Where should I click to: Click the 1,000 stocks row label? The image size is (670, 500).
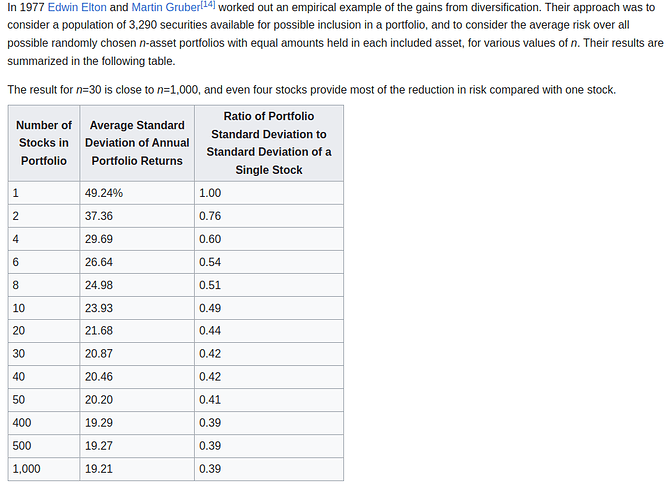(27, 469)
